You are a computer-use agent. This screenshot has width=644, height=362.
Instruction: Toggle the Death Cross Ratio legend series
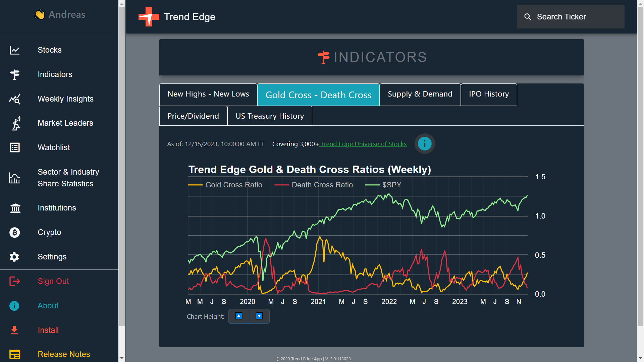[314, 185]
